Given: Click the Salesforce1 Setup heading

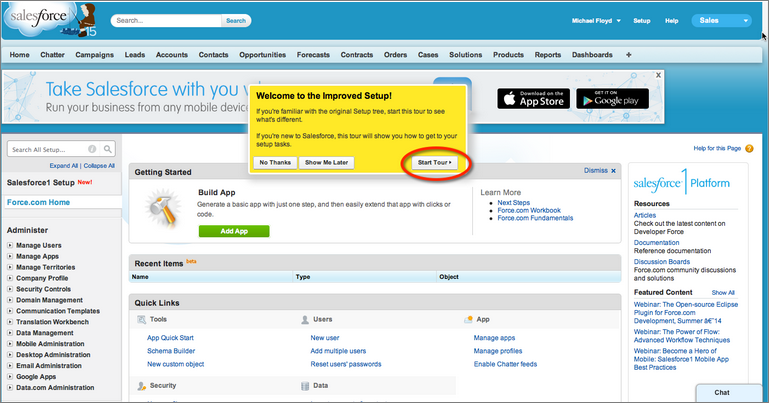Looking at the screenshot, I should (41, 182).
